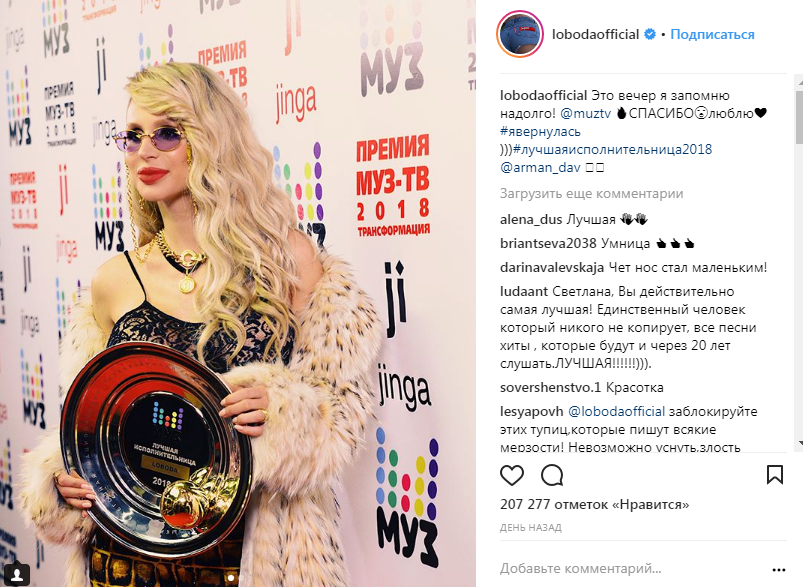Open the lobodaofficial username in header
The height and width of the screenshot is (587, 803).
point(595,34)
